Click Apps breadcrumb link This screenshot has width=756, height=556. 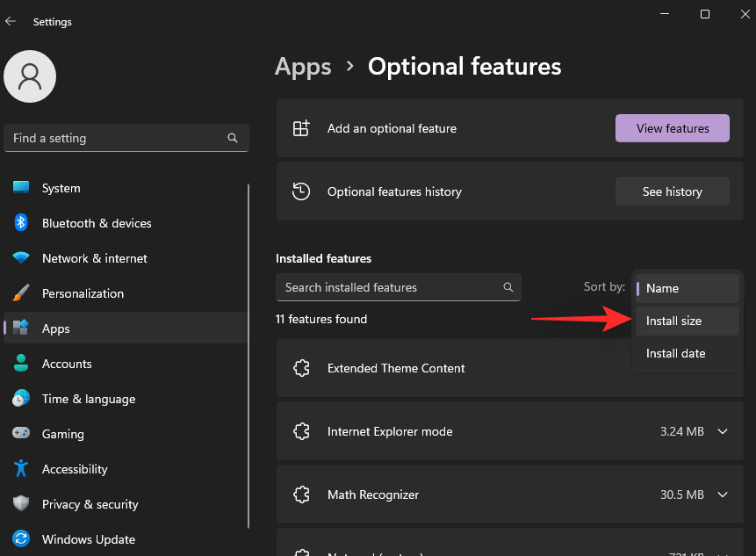click(x=303, y=67)
